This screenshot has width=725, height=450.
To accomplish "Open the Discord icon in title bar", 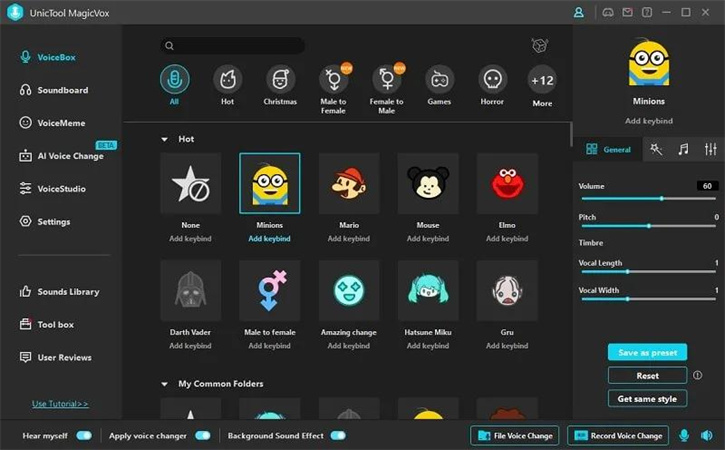I will [608, 12].
